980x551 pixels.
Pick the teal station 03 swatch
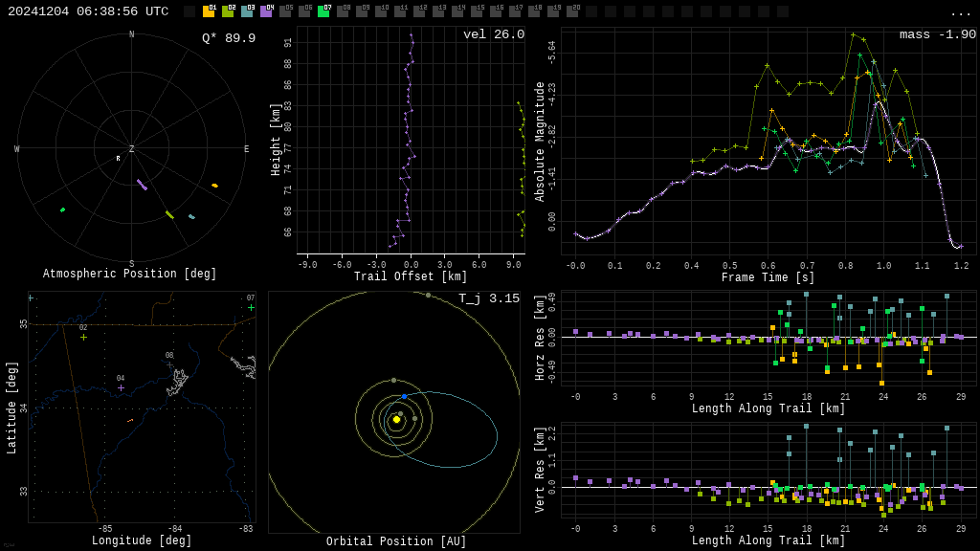tap(247, 11)
